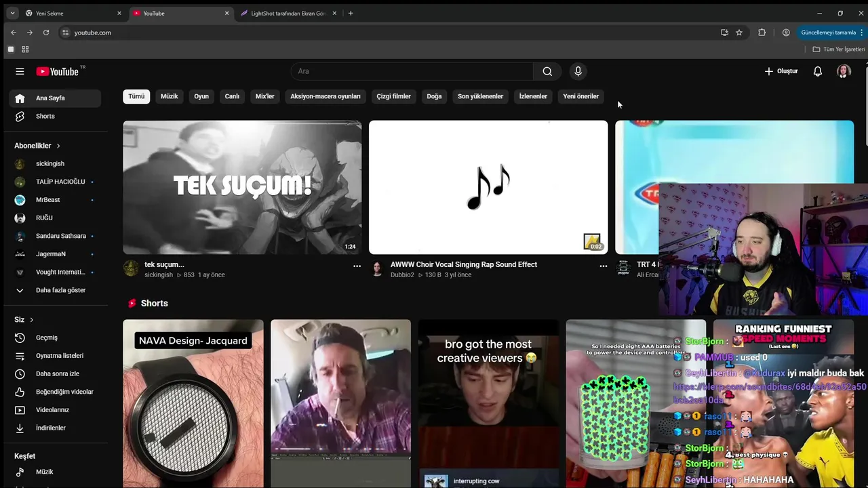Open Tüm Yer İşaretleri folder
The image size is (868, 488).
(x=839, y=49)
